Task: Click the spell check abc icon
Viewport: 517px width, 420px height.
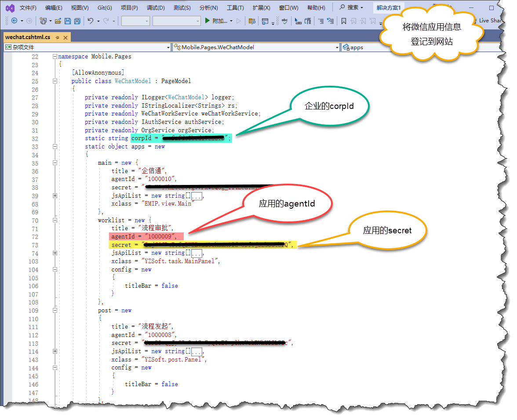Action: (x=284, y=21)
